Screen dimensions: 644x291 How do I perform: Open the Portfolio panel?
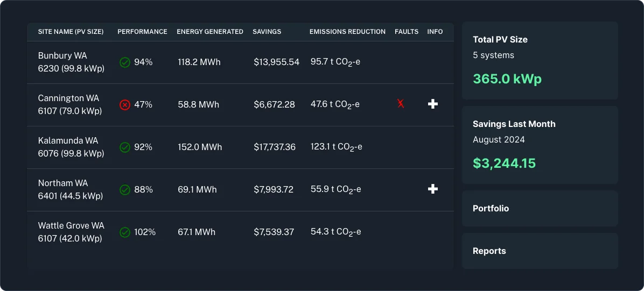540,208
